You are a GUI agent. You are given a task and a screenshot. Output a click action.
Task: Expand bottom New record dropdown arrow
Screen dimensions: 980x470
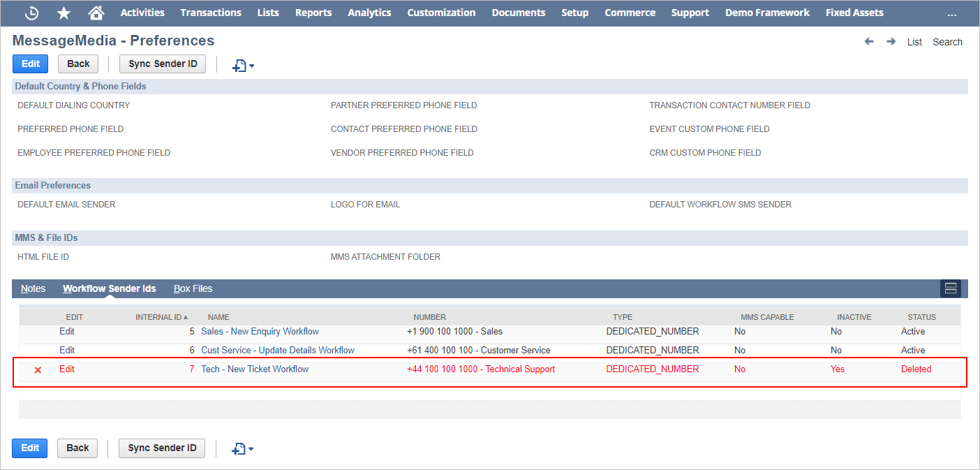[x=251, y=449]
